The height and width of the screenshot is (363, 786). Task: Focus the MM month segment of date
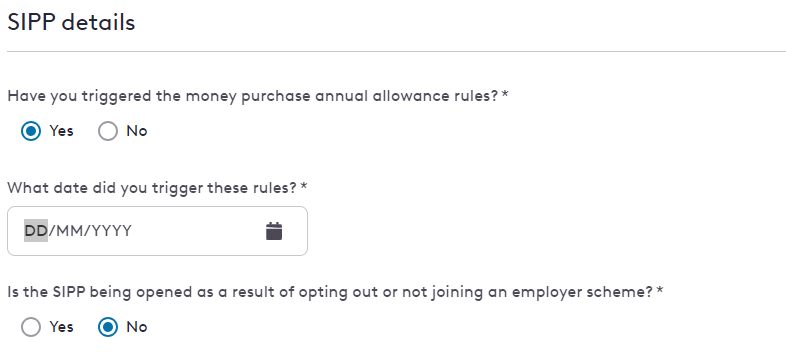pos(67,231)
